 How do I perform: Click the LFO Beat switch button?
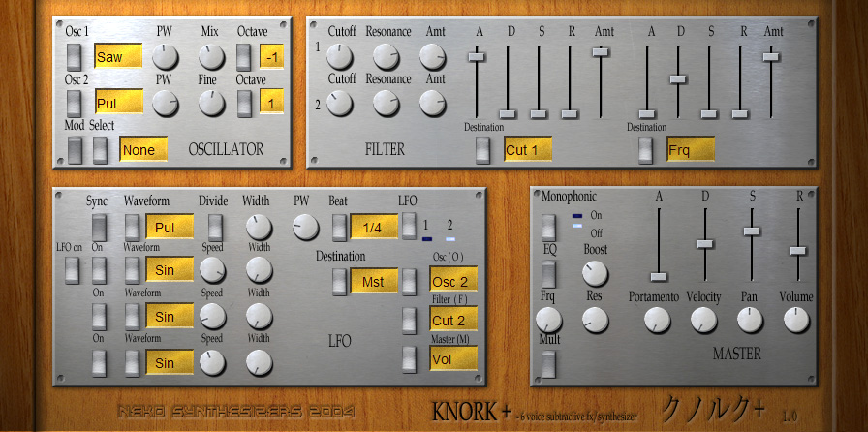[339, 227]
